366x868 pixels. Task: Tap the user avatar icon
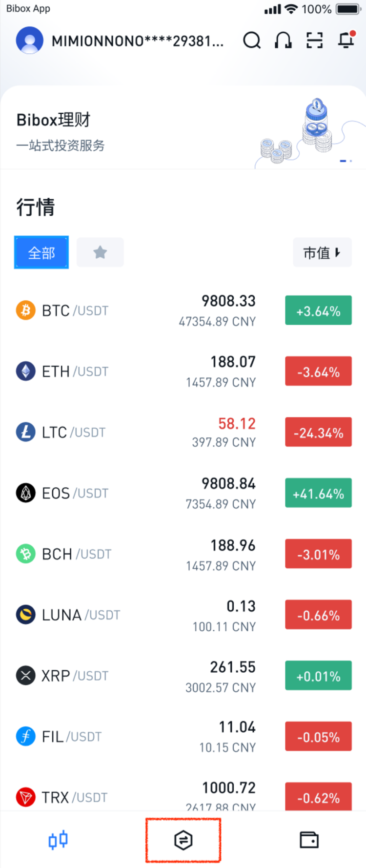click(30, 41)
